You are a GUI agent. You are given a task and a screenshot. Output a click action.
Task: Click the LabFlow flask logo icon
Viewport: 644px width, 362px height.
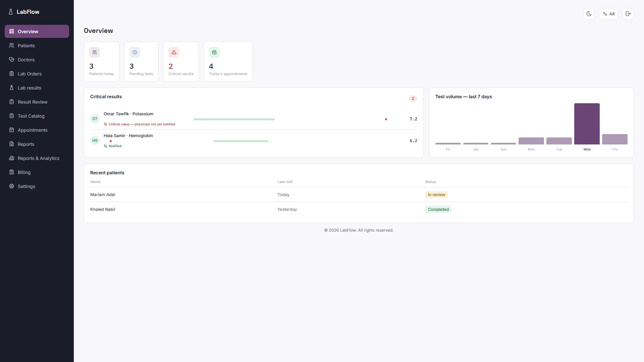pos(11,12)
